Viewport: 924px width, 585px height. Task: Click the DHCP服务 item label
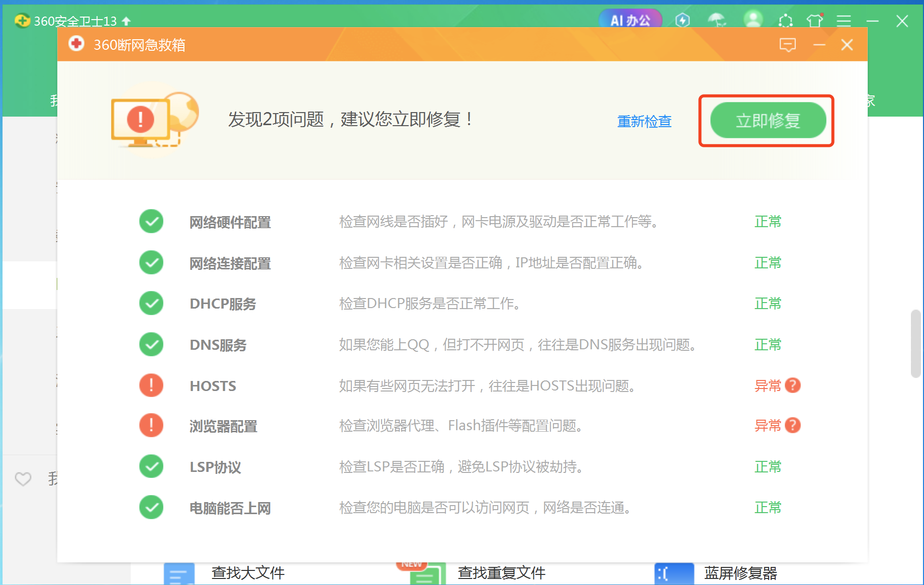point(223,304)
